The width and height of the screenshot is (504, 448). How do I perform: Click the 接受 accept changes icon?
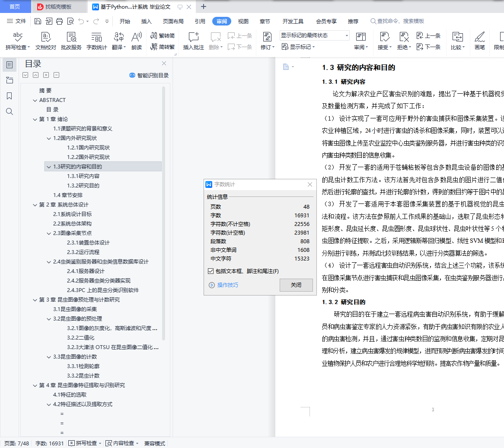[384, 41]
